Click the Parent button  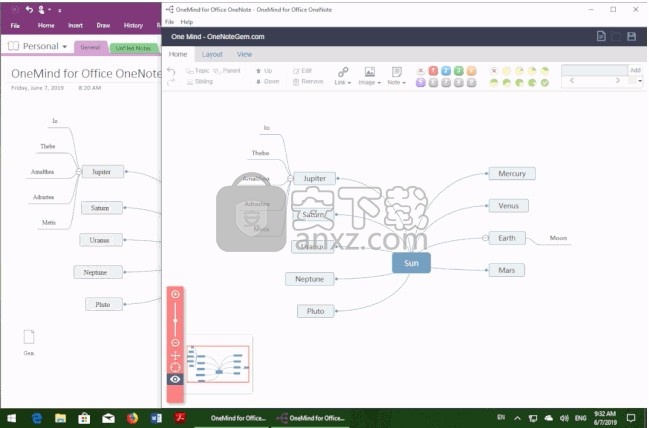[x=227, y=71]
